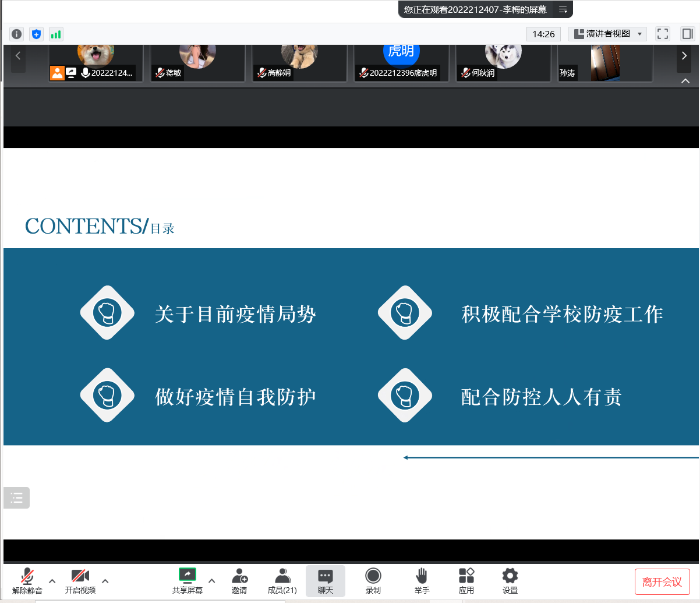Leave the meeting with 离开会议
This screenshot has height=603, width=700.
click(x=662, y=581)
